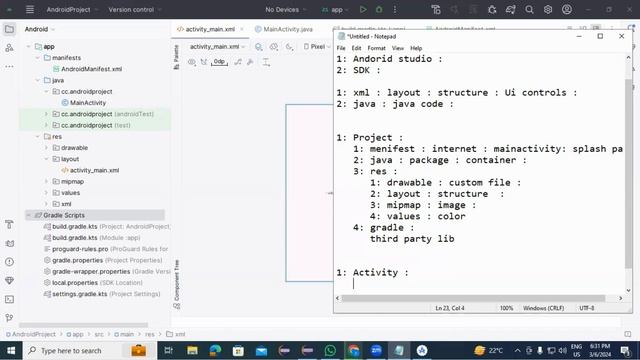Open the AndroidProject name dropdown
Screen dimensions: 640x360
72,9
